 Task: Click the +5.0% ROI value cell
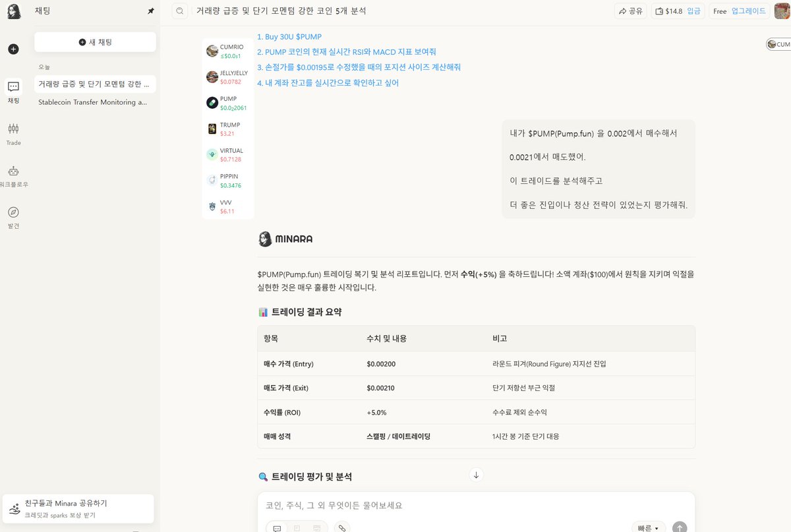[376, 413]
